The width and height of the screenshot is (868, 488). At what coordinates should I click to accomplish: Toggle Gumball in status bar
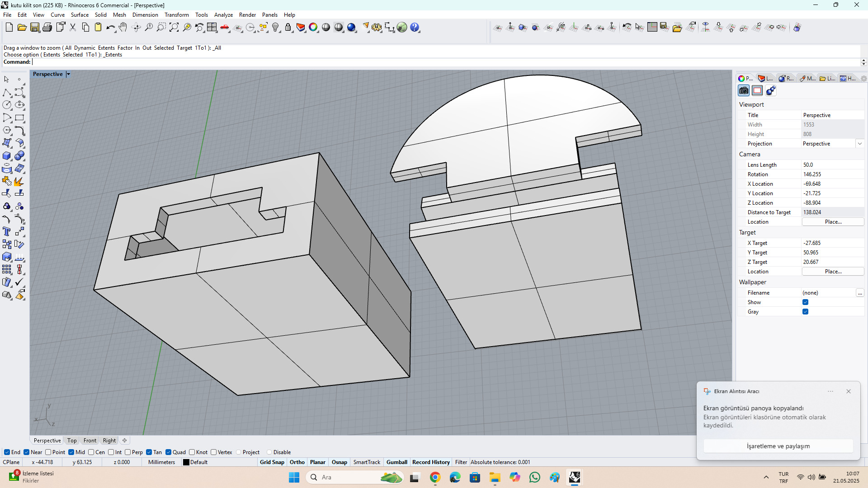point(397,462)
